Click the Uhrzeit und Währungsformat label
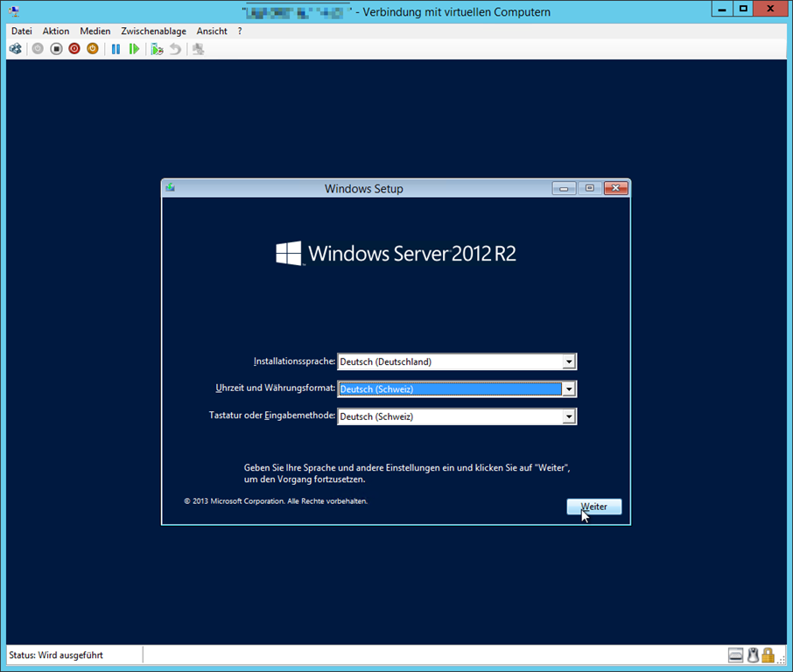The height and width of the screenshot is (672, 793). 276,388
